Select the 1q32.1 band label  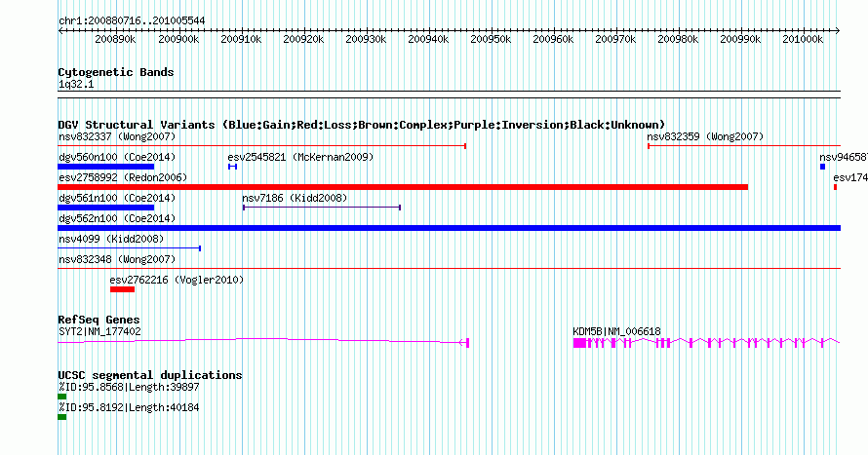[76, 85]
